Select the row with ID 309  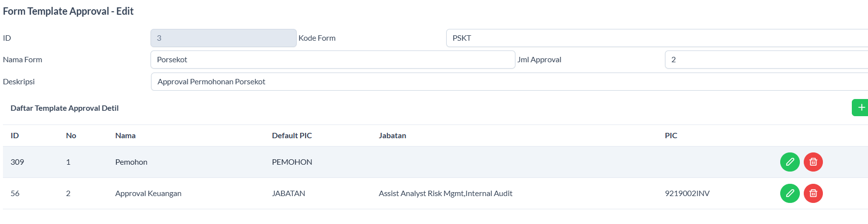(18, 162)
